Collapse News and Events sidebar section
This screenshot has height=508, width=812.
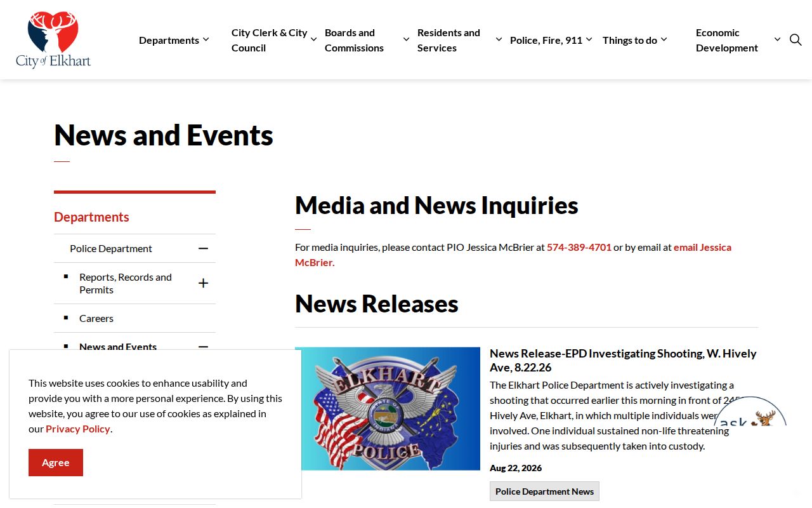point(203,347)
